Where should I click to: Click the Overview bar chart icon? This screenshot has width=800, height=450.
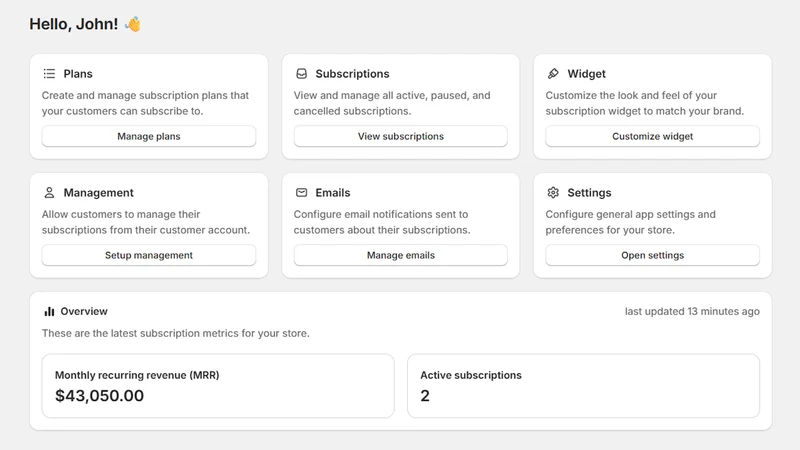[x=49, y=311]
